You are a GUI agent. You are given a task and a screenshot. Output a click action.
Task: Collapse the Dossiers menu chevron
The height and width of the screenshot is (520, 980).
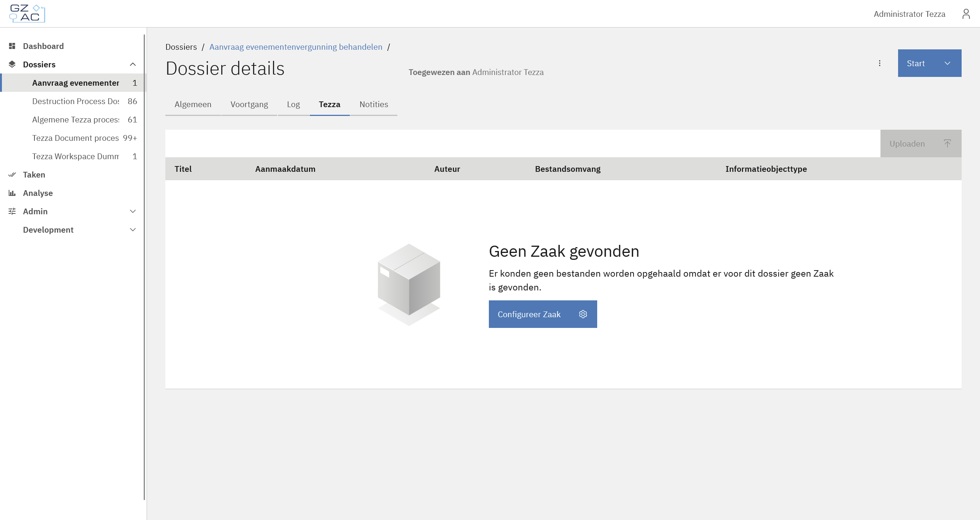tap(133, 64)
